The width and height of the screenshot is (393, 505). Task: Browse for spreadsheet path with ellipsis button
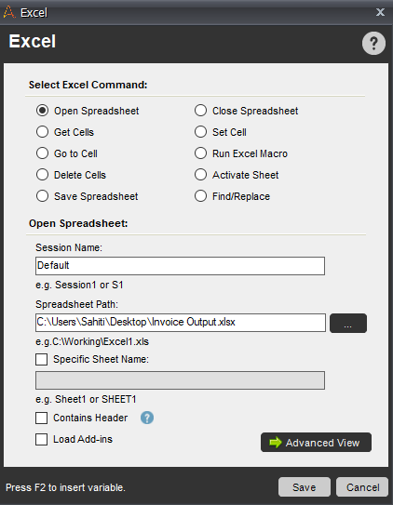[348, 323]
